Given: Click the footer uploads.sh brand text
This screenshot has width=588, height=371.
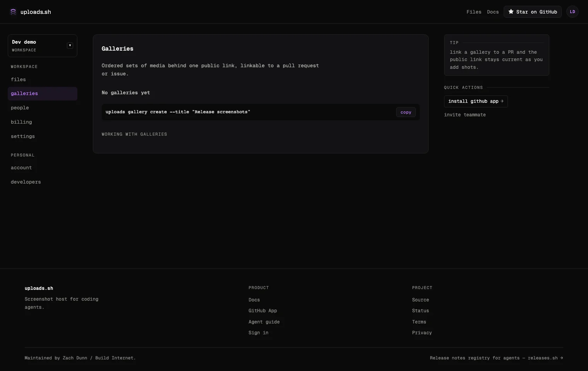Looking at the screenshot, I should (39, 288).
